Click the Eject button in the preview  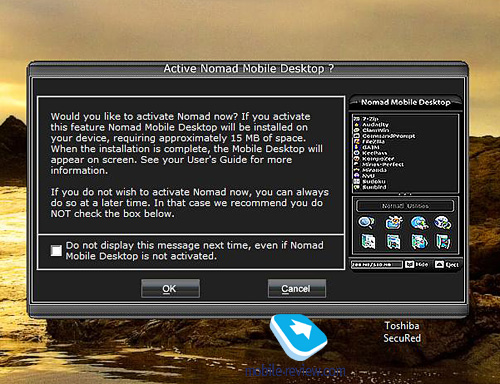click(447, 264)
